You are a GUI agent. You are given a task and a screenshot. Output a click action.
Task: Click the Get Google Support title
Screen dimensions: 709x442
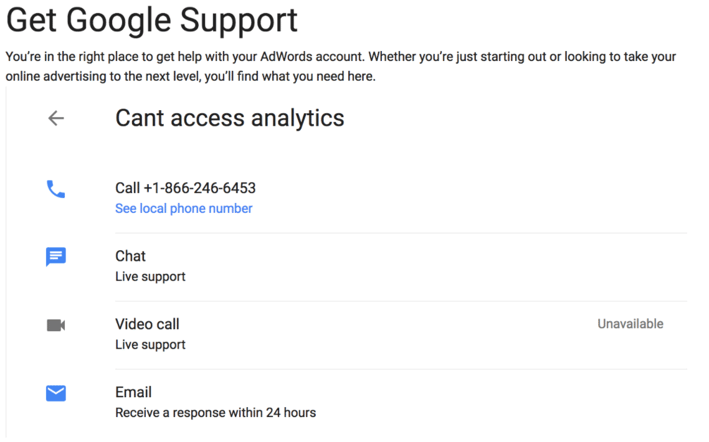pos(152,20)
